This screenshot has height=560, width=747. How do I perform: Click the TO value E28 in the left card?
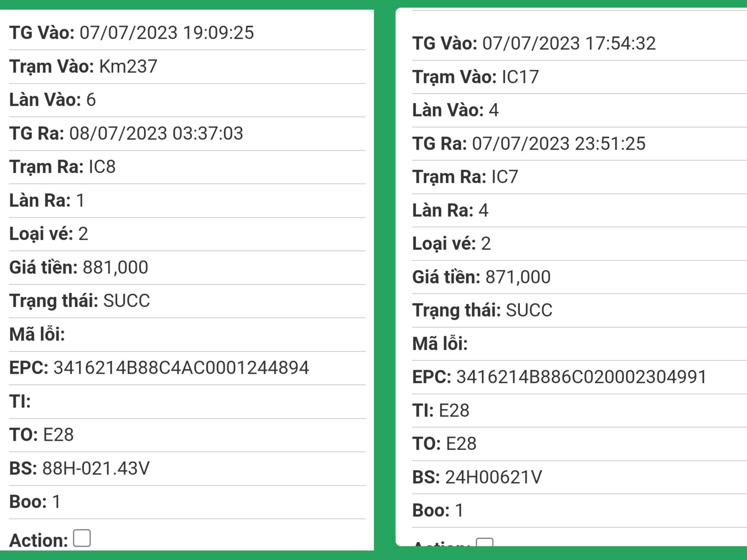58,435
